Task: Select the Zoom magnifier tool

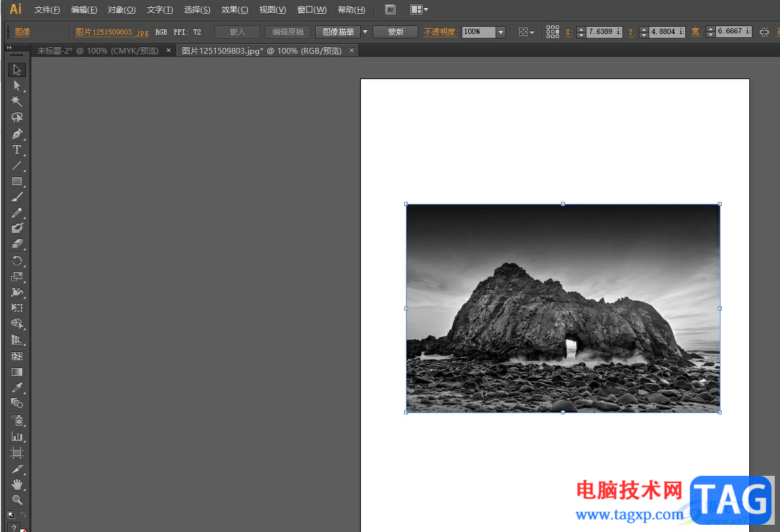Action: (17, 500)
